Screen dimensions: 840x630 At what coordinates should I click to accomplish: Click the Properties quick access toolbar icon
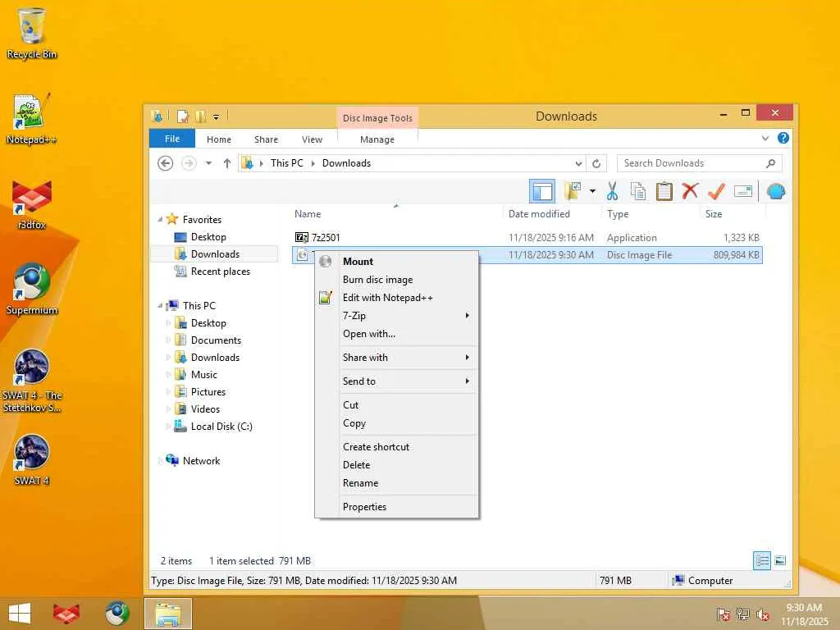pyautogui.click(x=183, y=116)
